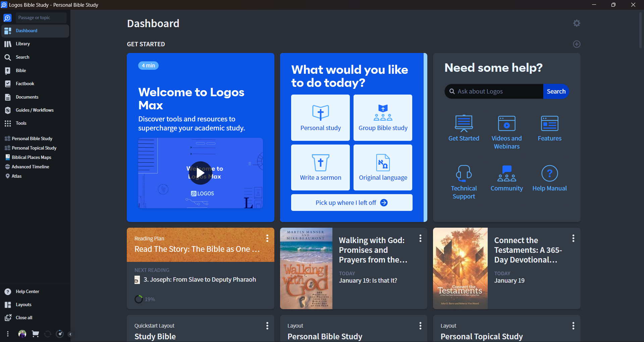644x342 pixels.
Task: Select Write a sermon
Action: click(320, 167)
